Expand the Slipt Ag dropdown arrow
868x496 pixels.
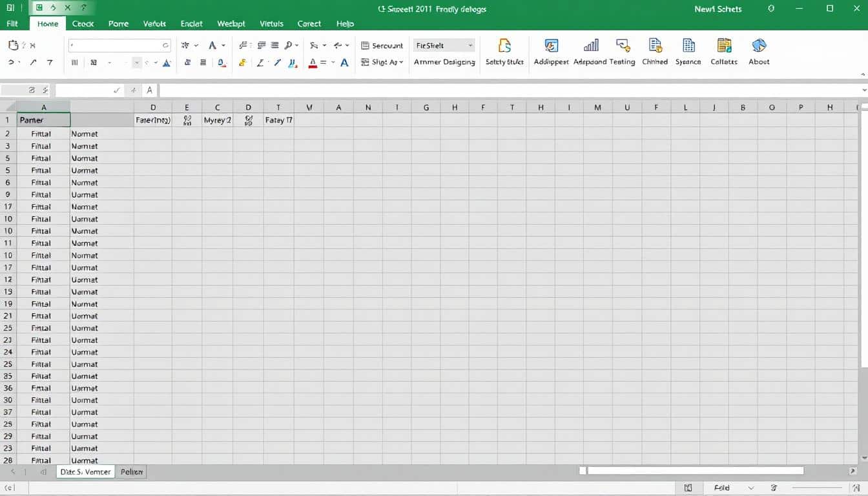(x=401, y=63)
